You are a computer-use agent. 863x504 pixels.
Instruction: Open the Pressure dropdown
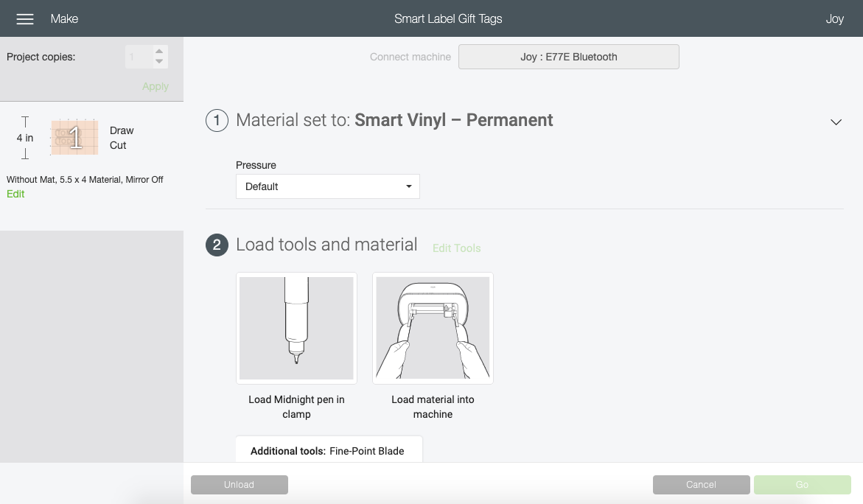tap(328, 186)
